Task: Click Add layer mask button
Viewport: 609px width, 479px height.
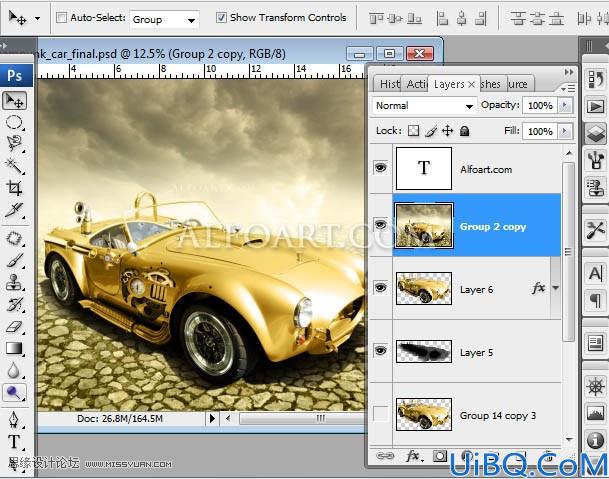Action: tap(440, 456)
